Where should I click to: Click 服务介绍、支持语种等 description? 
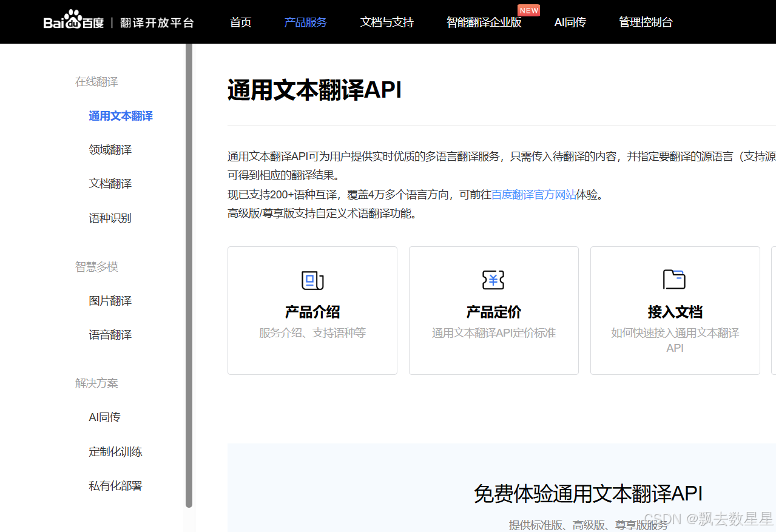click(x=312, y=333)
